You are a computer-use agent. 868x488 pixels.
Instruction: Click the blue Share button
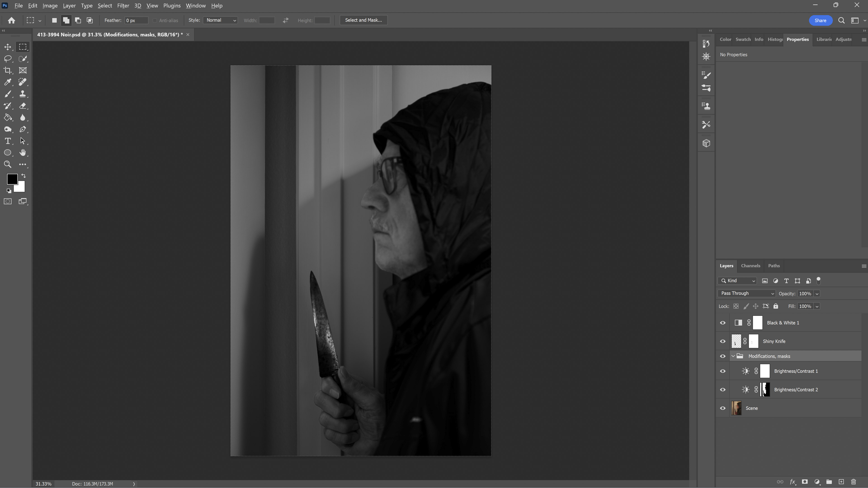tap(820, 21)
